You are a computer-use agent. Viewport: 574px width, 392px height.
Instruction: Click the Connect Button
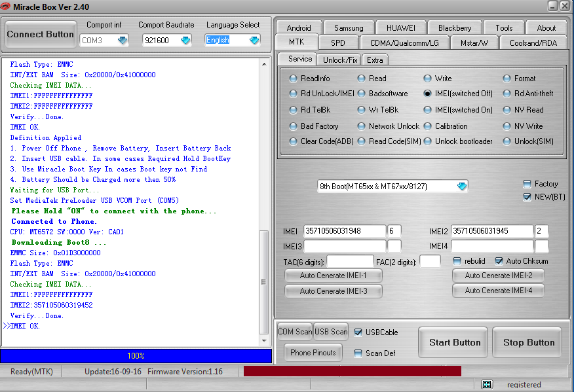pos(40,35)
